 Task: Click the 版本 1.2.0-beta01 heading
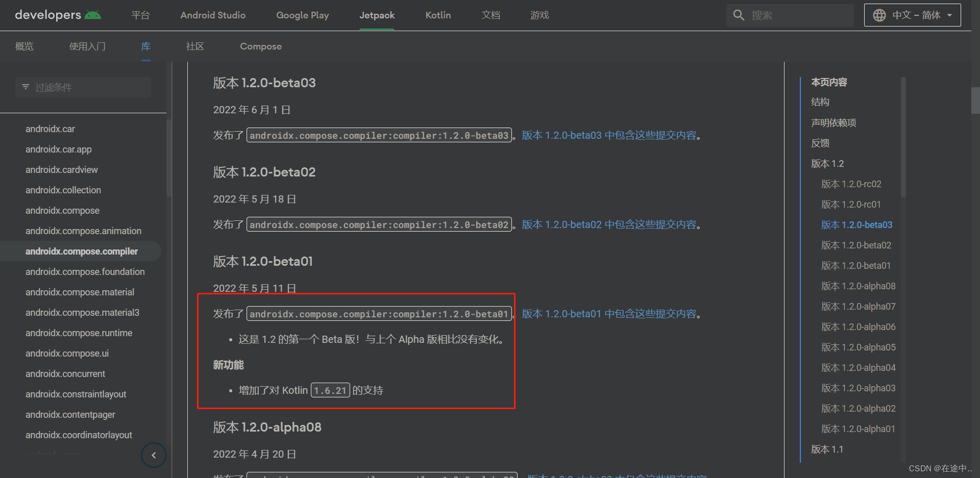pos(263,261)
